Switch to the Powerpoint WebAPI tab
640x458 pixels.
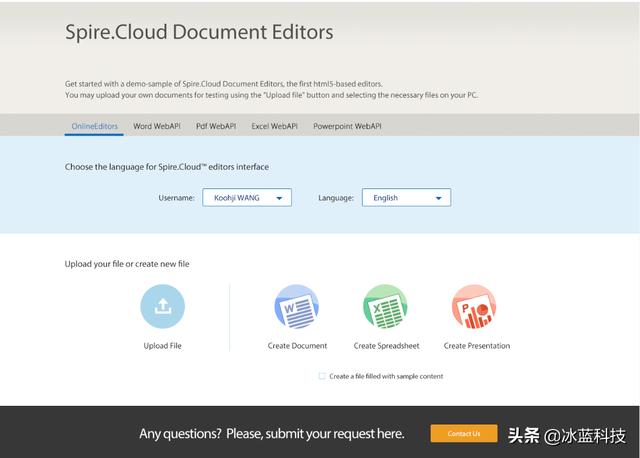pos(347,126)
